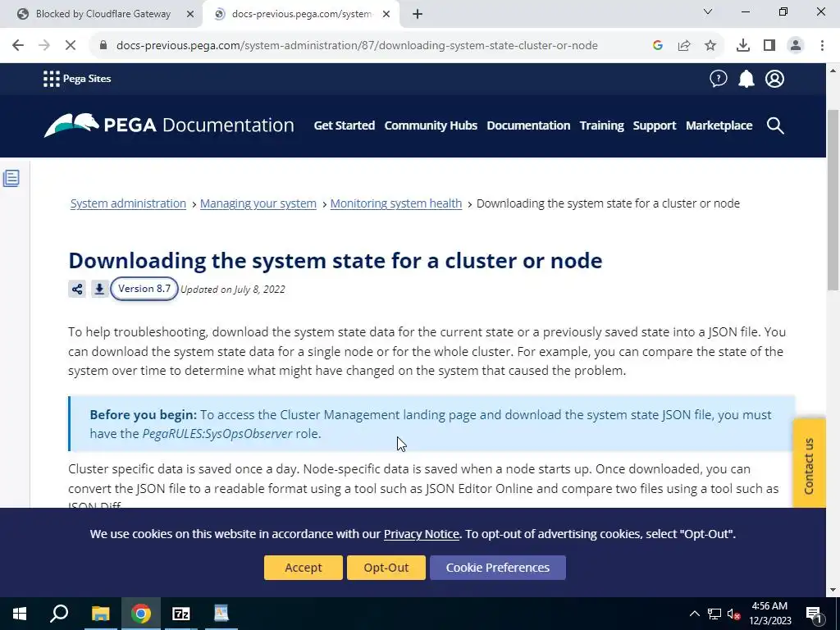The height and width of the screenshot is (630, 840).
Task: Open Documentation menu
Action: 528,126
